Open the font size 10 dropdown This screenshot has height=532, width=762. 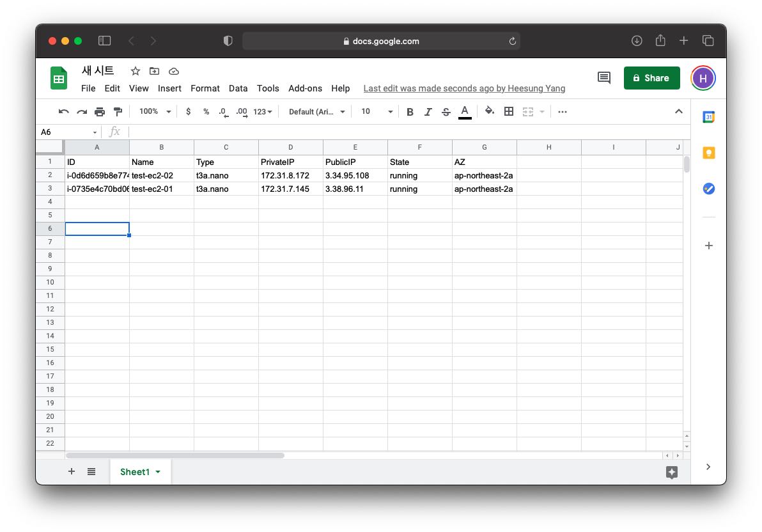pos(377,112)
